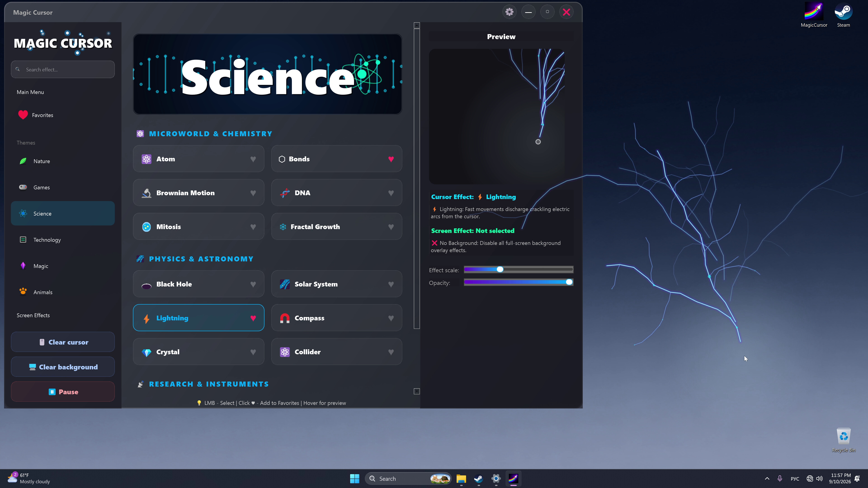
Task: Click the Magic Cursor taskbar icon
Action: click(513, 479)
